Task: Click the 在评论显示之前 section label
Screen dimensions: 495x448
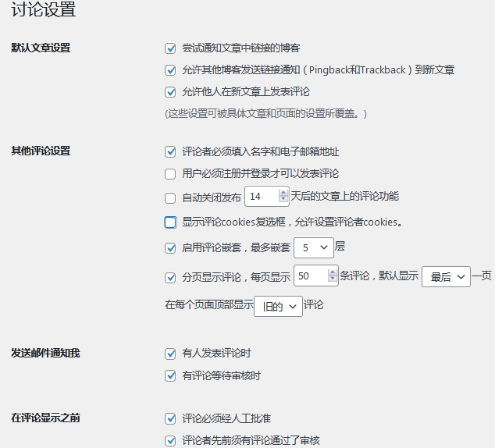Action: coord(45,418)
